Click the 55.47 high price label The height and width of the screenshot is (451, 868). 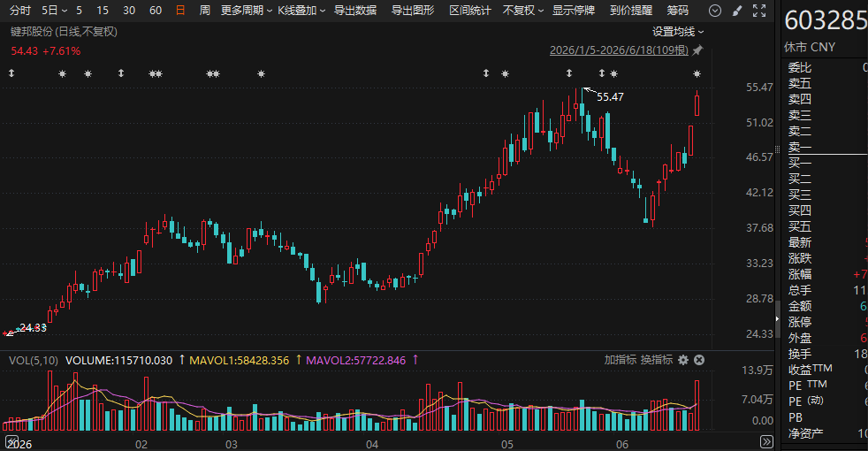tap(610, 97)
